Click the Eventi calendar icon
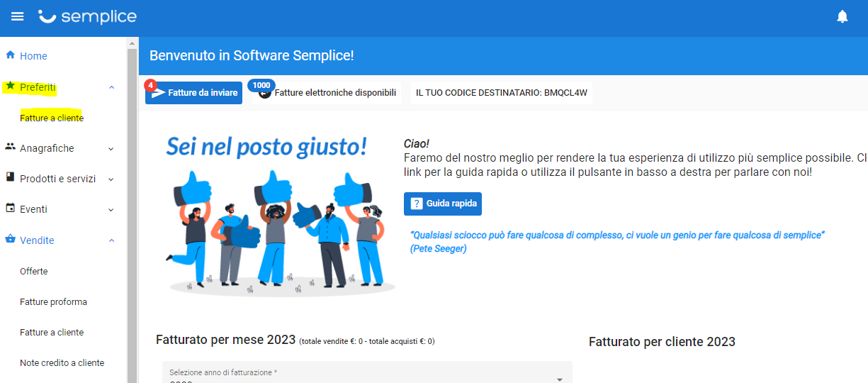Image resolution: width=868 pixels, height=383 pixels. pyautogui.click(x=11, y=209)
